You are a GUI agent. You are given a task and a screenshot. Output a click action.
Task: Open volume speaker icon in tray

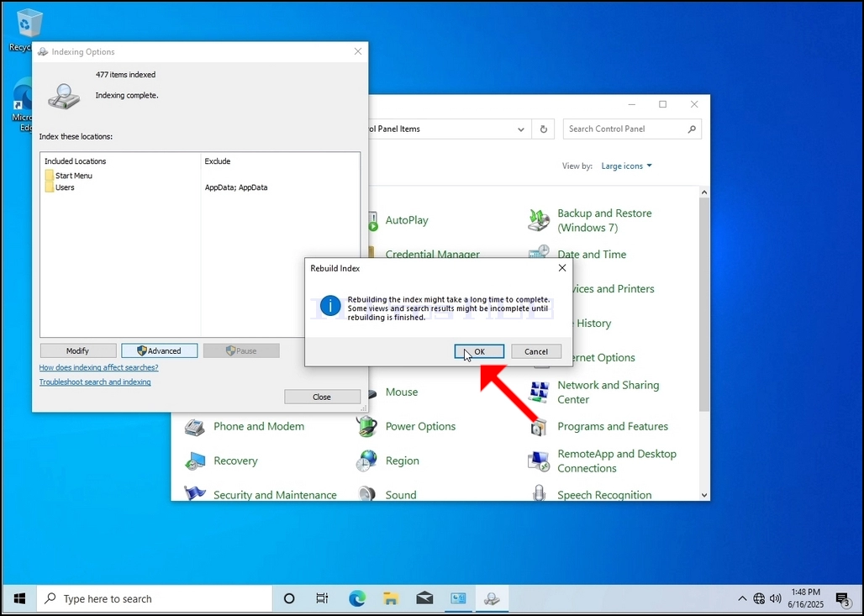775,598
